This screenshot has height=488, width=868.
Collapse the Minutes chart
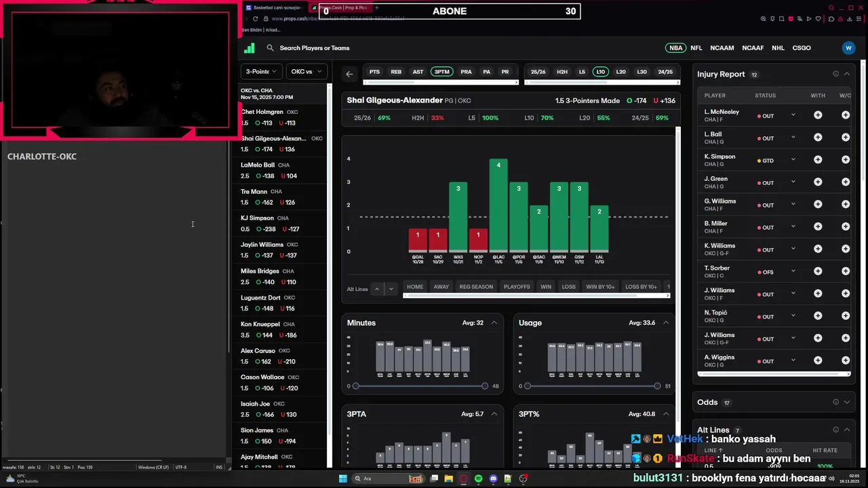coord(494,323)
